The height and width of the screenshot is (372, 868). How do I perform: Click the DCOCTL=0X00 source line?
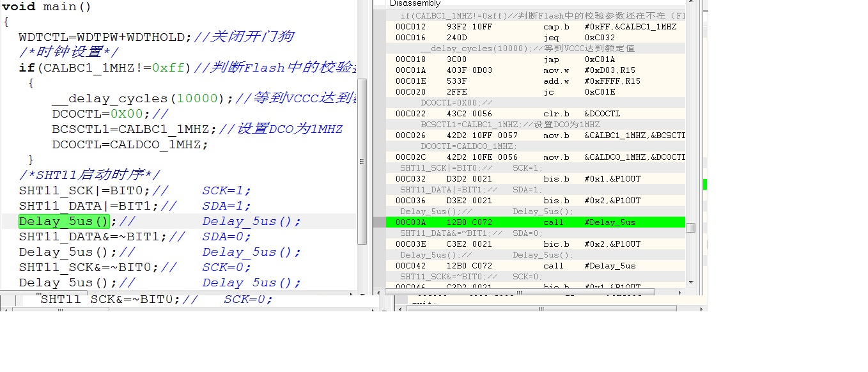(111, 114)
